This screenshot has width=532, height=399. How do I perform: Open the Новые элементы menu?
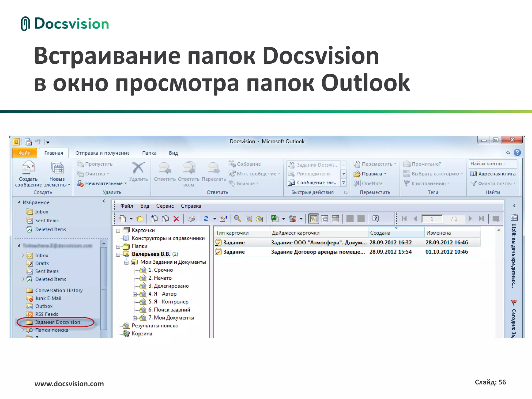click(57, 174)
